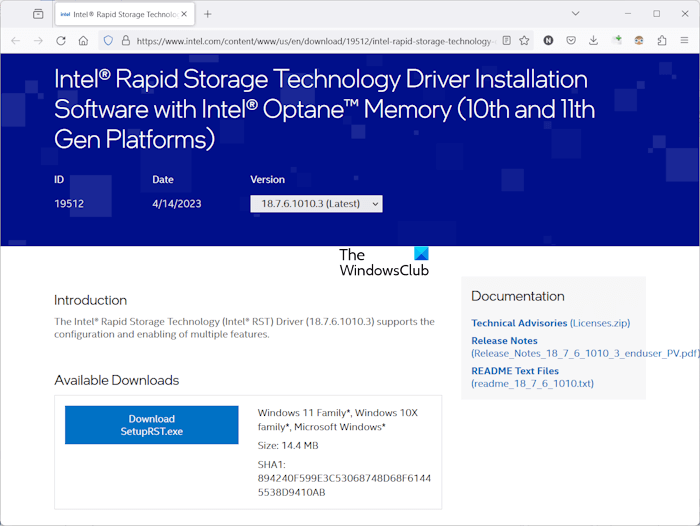700x526 pixels.
Task: Open Extensions puzzle piece menu
Action: click(662, 41)
